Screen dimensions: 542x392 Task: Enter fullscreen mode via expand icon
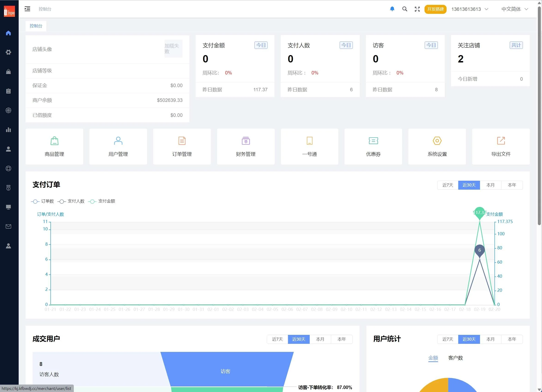[x=417, y=9]
